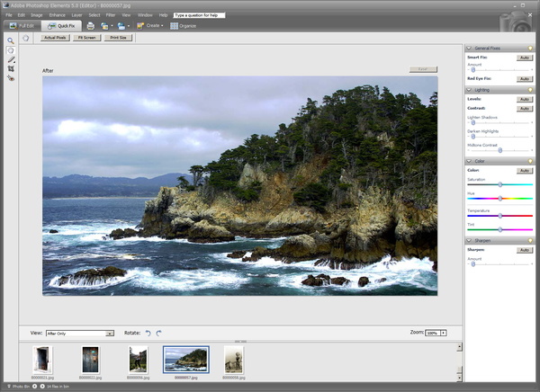
Task: Switch to the Full Edit tab
Action: tap(22, 26)
